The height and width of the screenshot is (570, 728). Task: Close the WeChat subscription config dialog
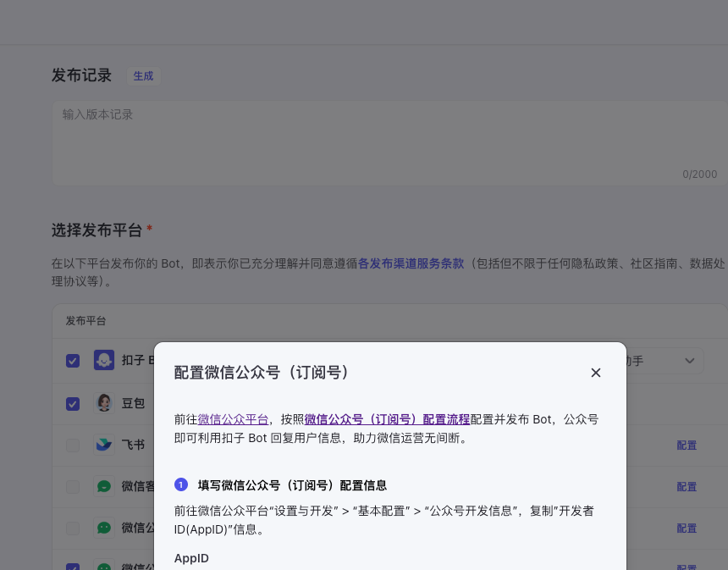(596, 373)
